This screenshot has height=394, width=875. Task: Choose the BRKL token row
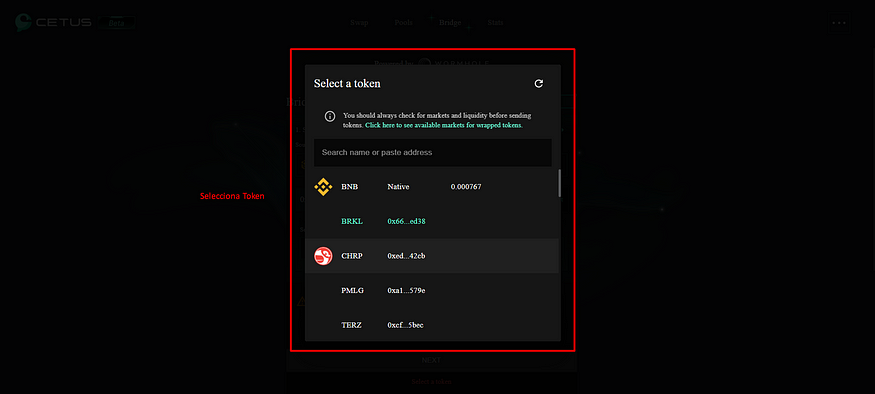(432, 222)
